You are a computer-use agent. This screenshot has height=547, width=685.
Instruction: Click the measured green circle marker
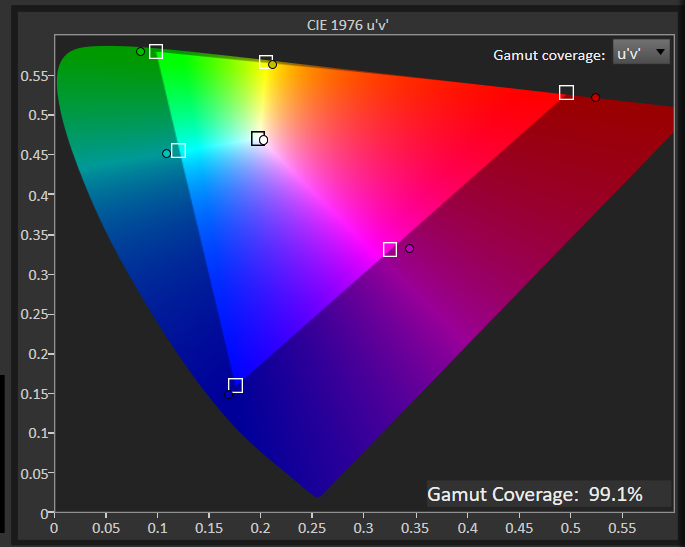(141, 52)
